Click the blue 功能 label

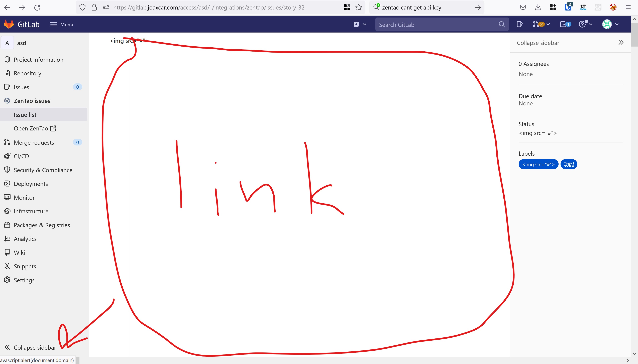coord(569,164)
